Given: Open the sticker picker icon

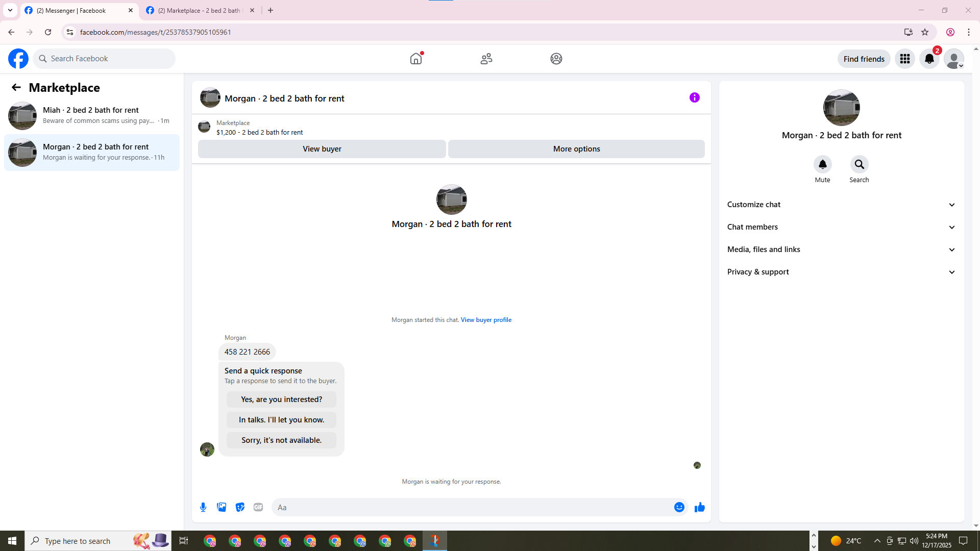Looking at the screenshot, I should (x=240, y=507).
